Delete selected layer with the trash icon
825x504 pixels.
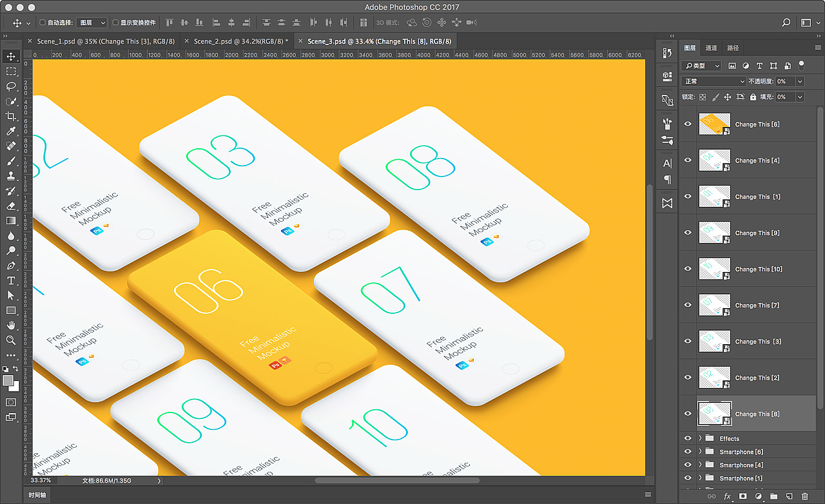[x=806, y=496]
